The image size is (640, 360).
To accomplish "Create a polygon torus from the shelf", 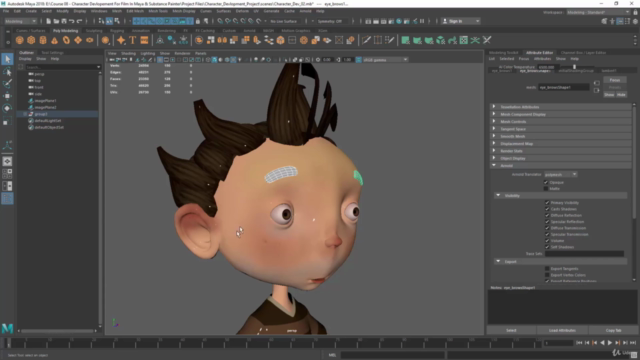I will tap(66, 40).
